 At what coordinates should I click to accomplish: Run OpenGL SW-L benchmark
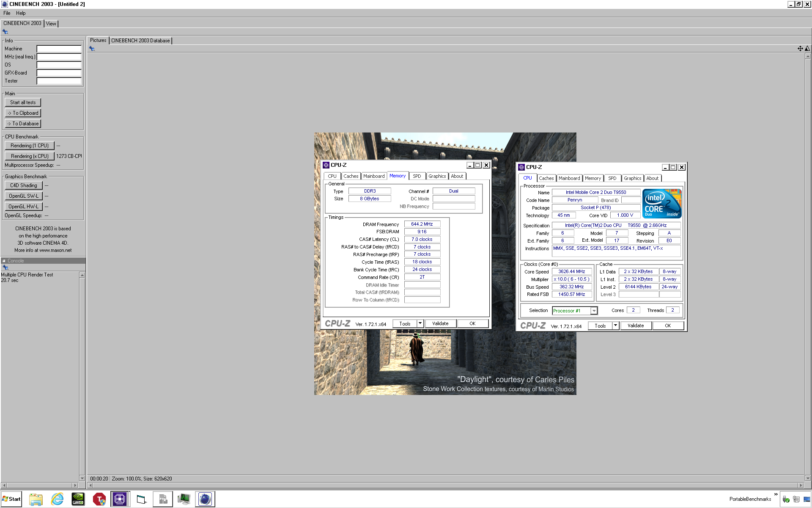(24, 196)
